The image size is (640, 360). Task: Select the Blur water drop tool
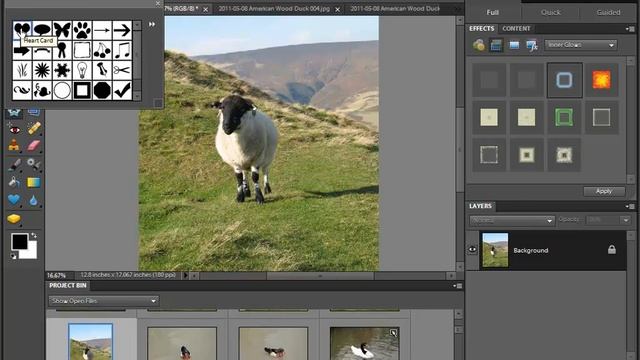point(33,200)
